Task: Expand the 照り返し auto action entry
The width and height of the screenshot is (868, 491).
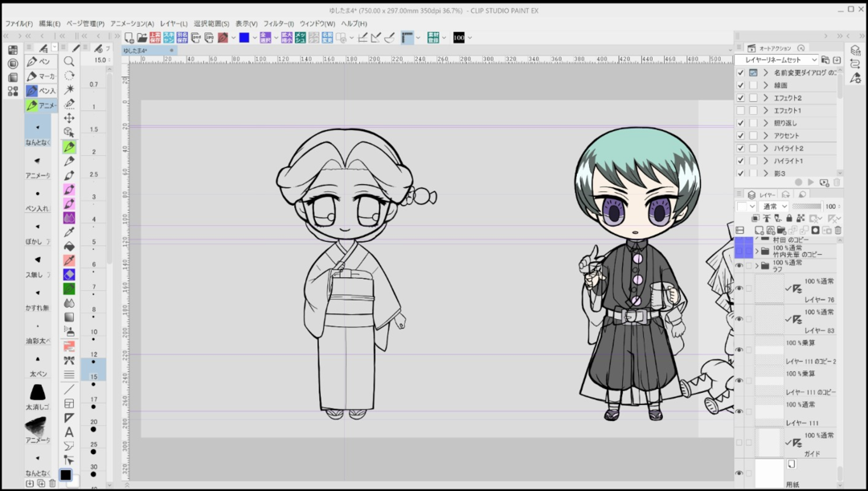Action: (x=766, y=123)
